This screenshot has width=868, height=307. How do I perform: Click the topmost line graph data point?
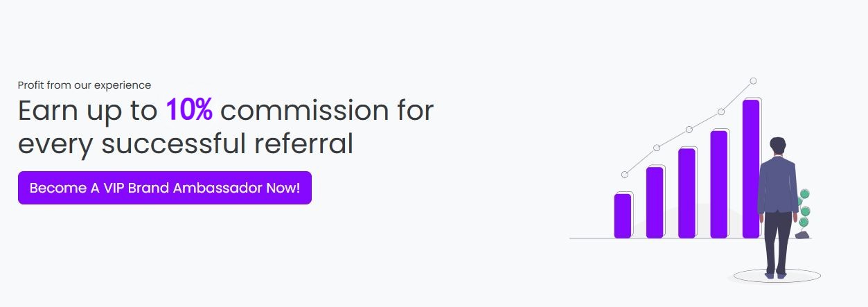point(753,81)
